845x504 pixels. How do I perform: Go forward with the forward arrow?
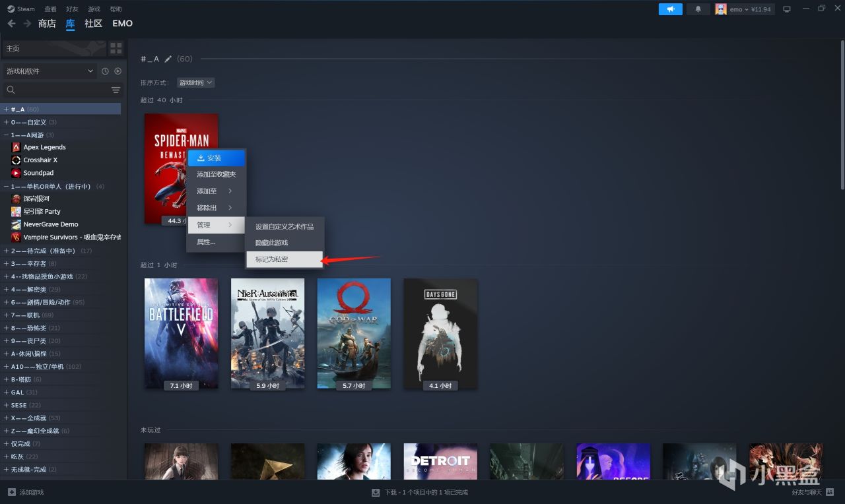[x=27, y=24]
